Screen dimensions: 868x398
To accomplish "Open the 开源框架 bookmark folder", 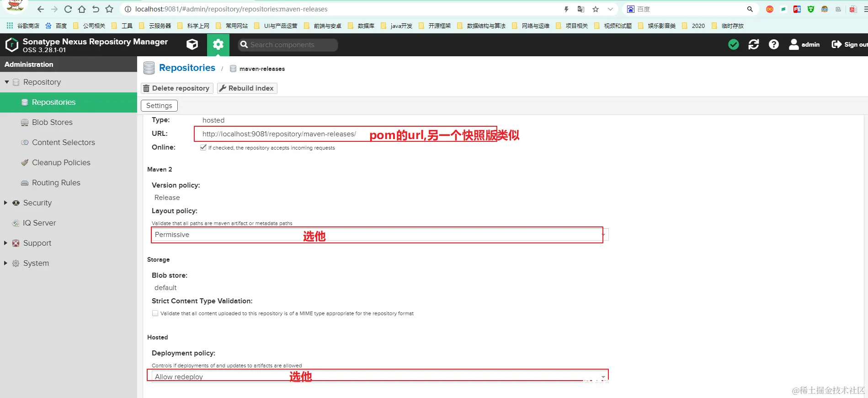I will click(x=434, y=26).
